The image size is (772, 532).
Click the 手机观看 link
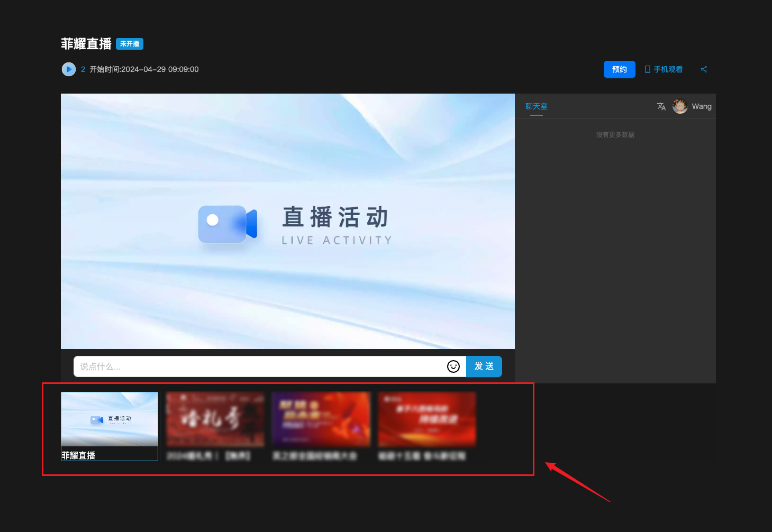668,69
